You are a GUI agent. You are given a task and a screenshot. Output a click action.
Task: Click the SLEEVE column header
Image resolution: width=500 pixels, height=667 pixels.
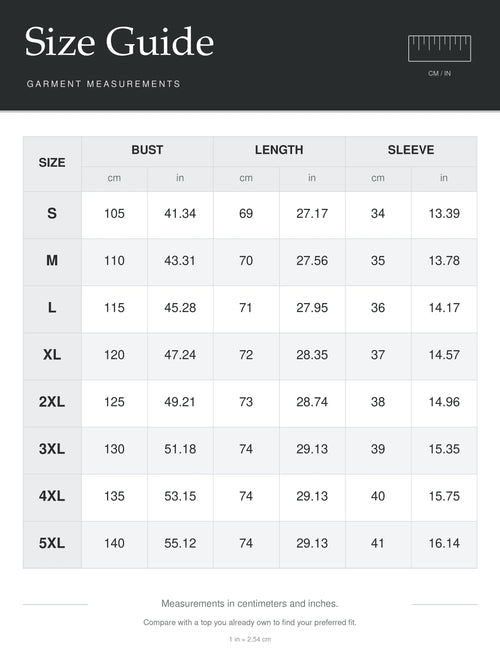(411, 150)
